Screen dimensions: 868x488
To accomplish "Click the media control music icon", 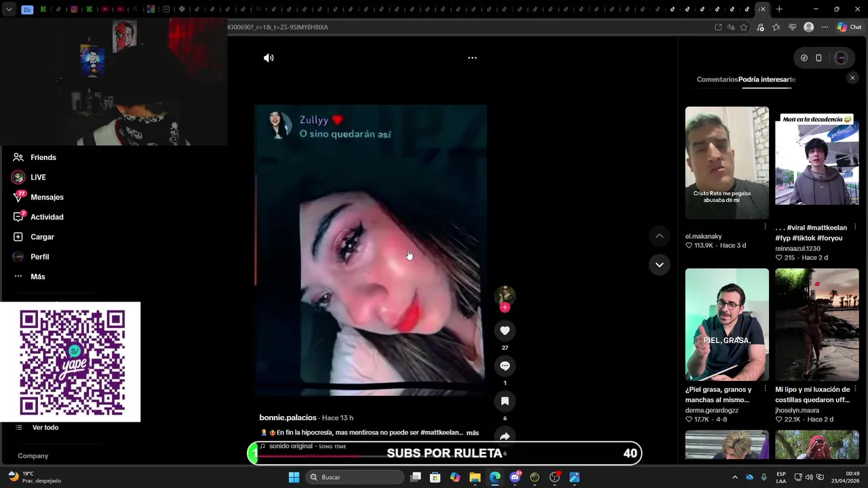I will tap(759, 27).
